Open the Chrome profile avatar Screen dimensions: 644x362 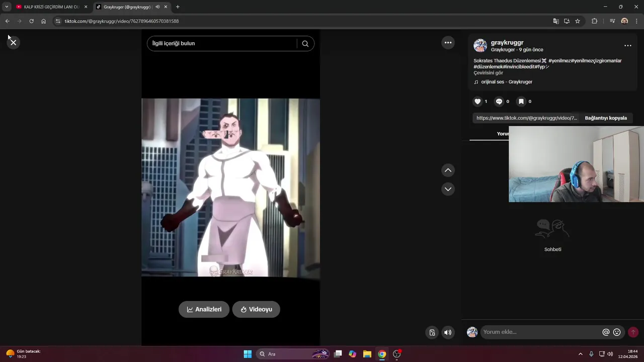point(624,21)
